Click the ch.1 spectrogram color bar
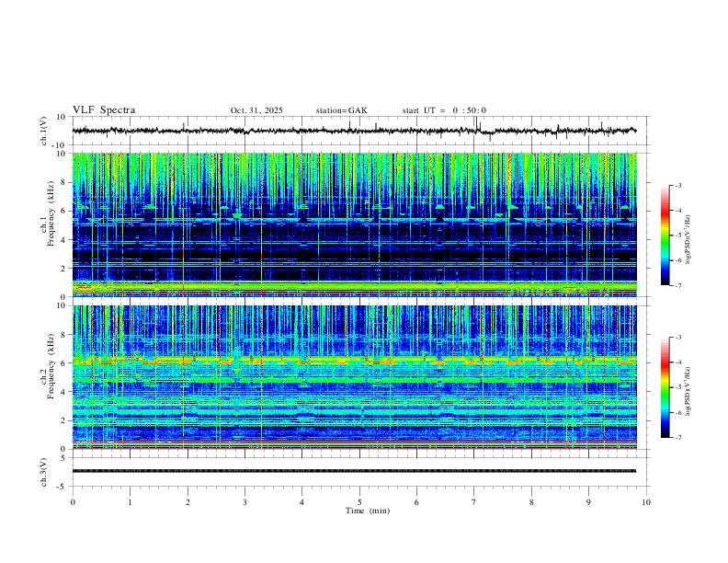The width and height of the screenshot is (728, 563). (x=665, y=236)
